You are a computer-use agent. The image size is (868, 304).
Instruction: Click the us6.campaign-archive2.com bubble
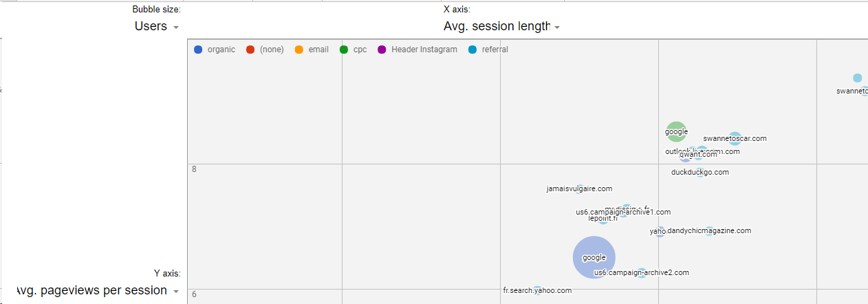[x=642, y=273]
